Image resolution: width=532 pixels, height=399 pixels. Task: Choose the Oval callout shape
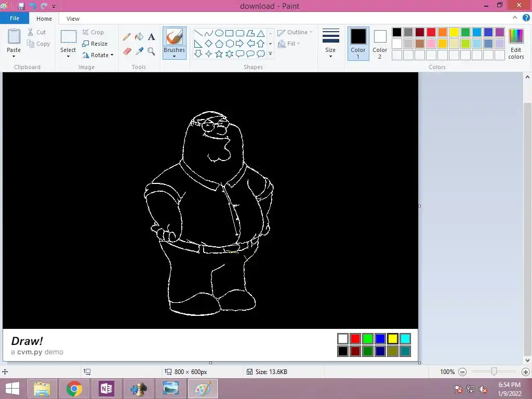[x=250, y=54]
